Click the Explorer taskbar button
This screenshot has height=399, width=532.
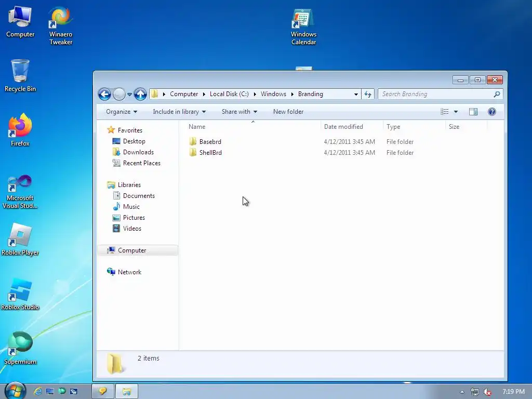tap(127, 391)
